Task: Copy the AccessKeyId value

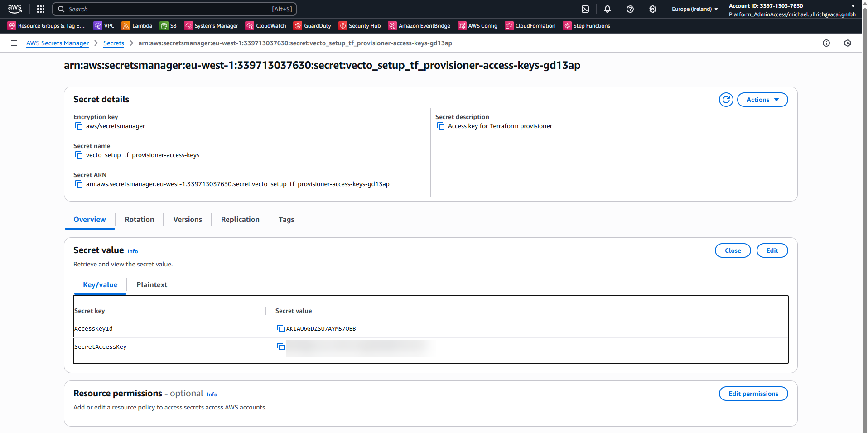Action: click(281, 328)
